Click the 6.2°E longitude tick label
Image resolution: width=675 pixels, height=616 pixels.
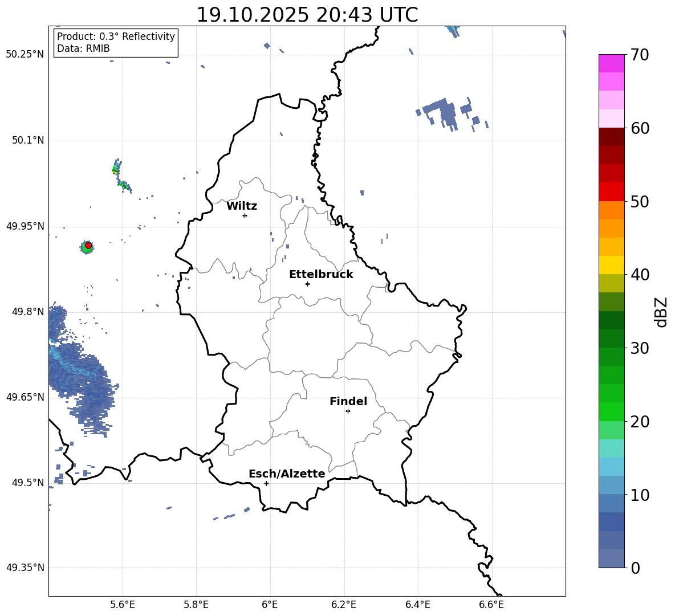344,605
